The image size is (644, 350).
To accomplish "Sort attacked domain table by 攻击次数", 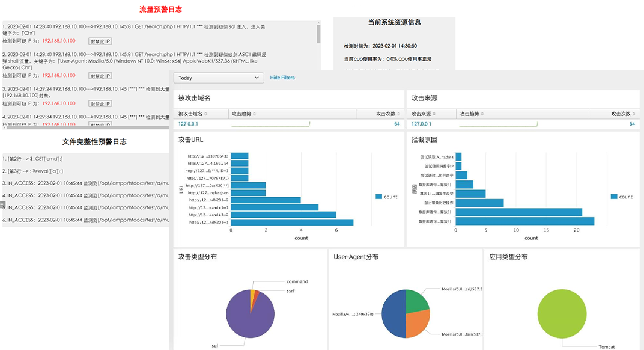I will tap(387, 114).
